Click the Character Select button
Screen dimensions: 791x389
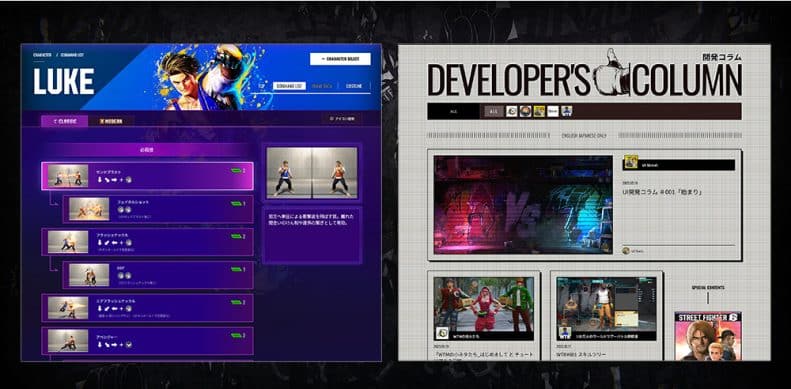point(340,59)
